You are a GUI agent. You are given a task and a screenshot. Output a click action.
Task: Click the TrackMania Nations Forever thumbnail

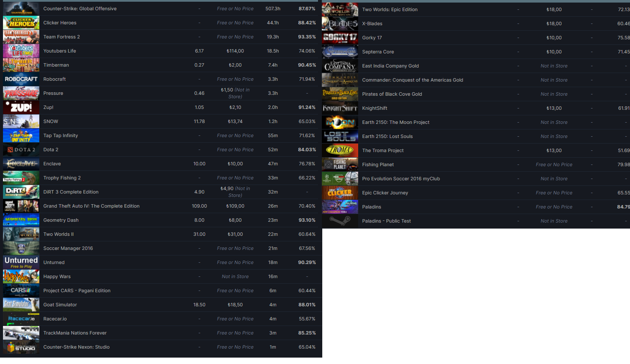click(x=21, y=333)
